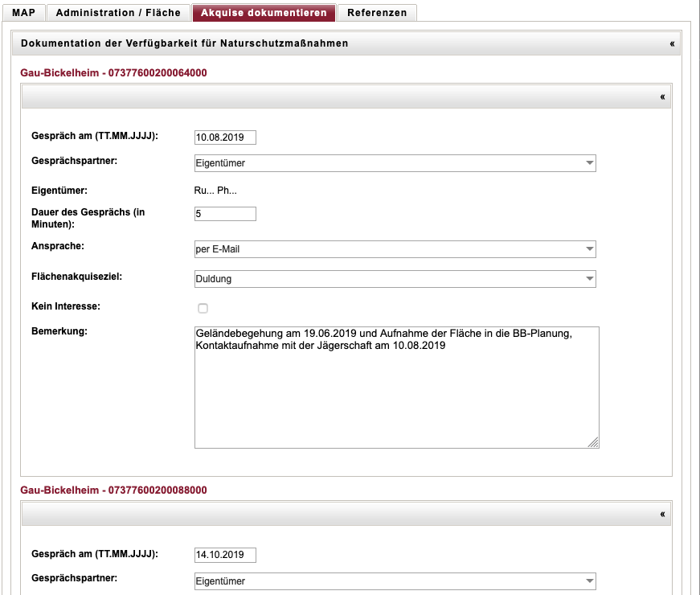Switch to the MAP tab
Screen dimensions: 700x595
[x=23, y=13]
